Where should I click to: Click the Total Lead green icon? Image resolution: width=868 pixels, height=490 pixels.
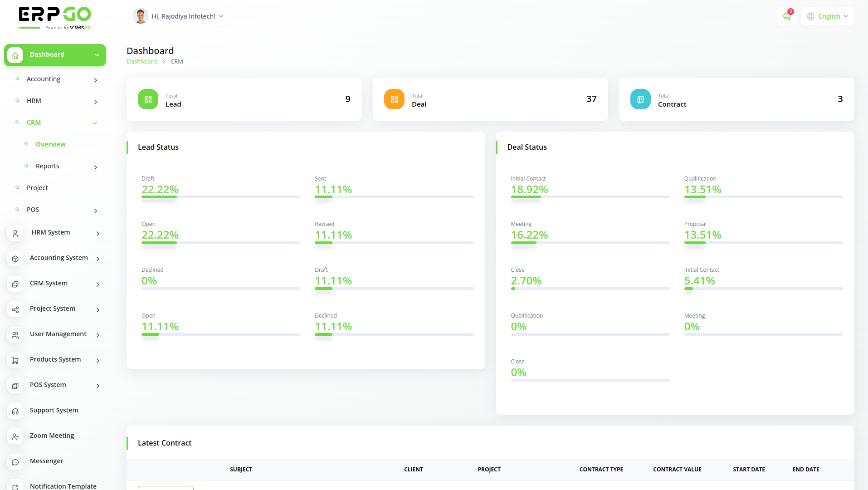coord(148,99)
